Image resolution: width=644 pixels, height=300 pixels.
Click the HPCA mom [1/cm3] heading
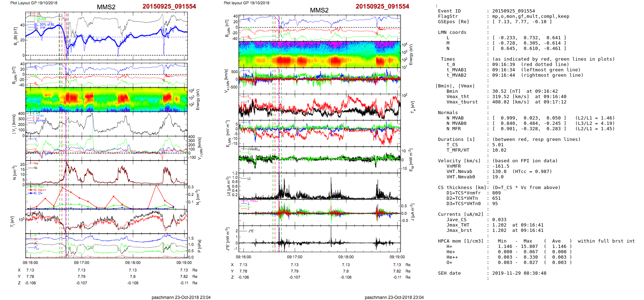[x=461, y=241]
